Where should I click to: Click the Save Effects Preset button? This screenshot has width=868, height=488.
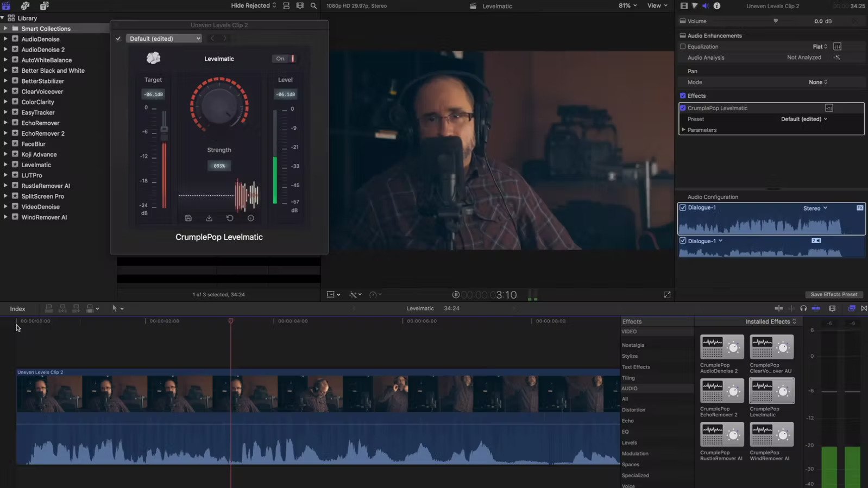click(834, 294)
